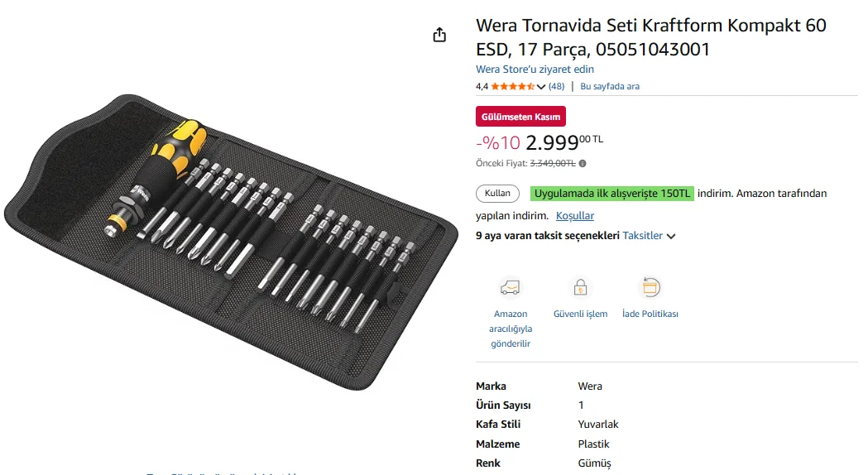Image resolution: width=868 pixels, height=475 pixels.
Task: Click the Gülümseten Kasım deal badge
Action: tap(520, 117)
